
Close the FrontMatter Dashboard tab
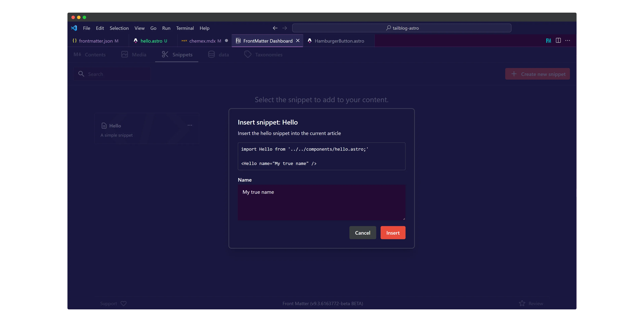pyautogui.click(x=298, y=41)
